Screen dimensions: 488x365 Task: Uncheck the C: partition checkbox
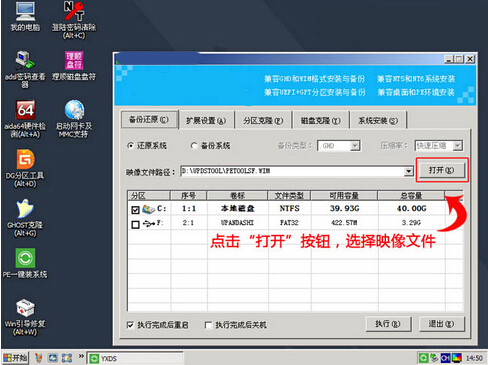click(x=135, y=210)
